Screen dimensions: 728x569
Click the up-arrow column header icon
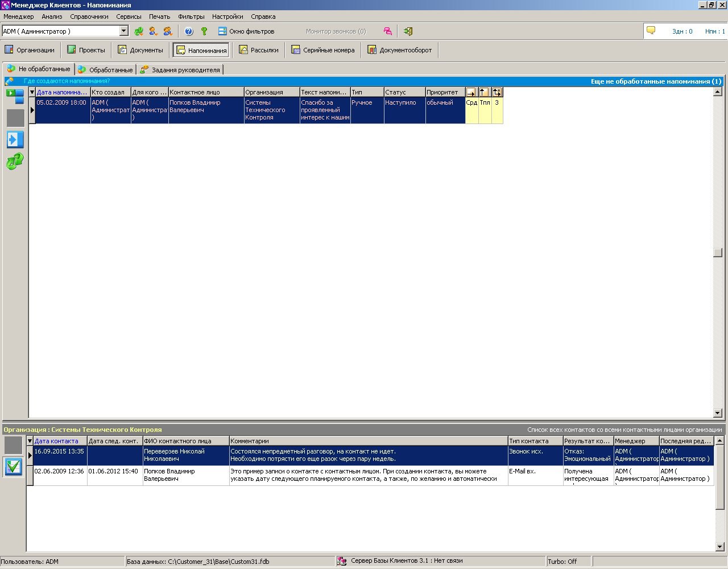tap(485, 92)
